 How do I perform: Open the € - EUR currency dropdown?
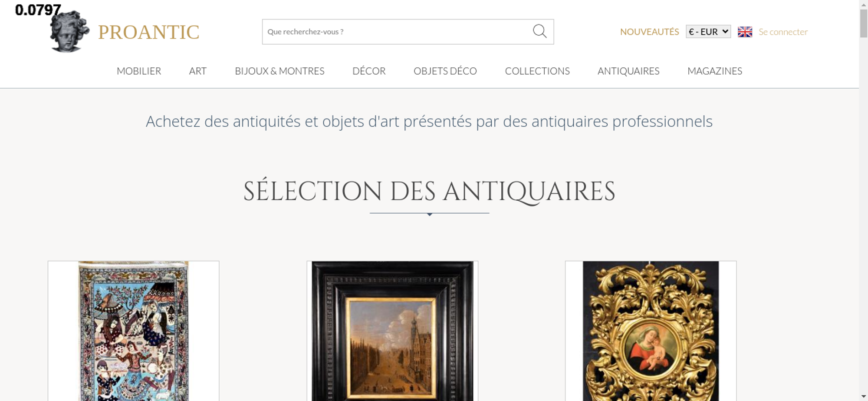[708, 32]
